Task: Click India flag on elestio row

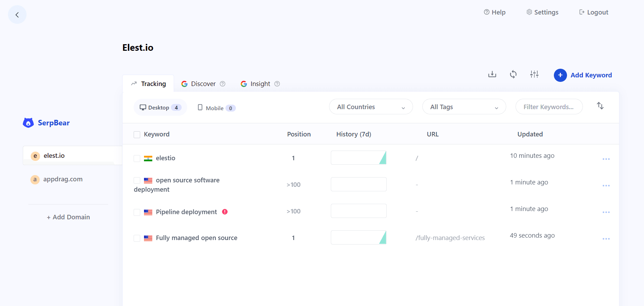Action: point(148,159)
